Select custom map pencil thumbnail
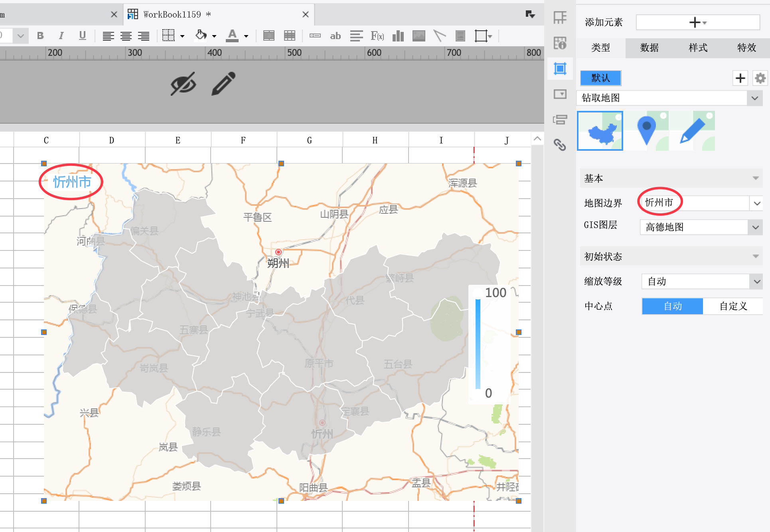Viewport: 770px width, 532px height. point(692,131)
